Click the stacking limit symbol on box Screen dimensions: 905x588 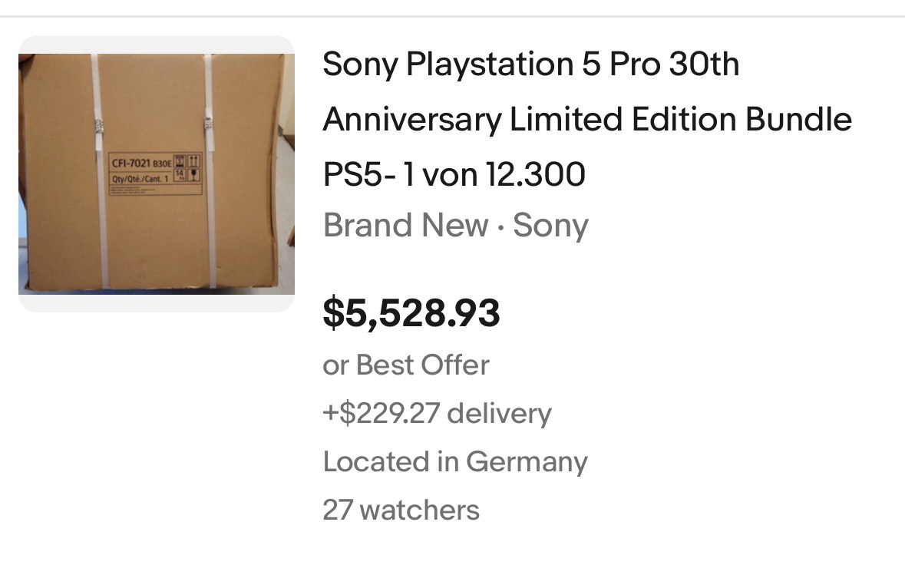tap(180, 160)
